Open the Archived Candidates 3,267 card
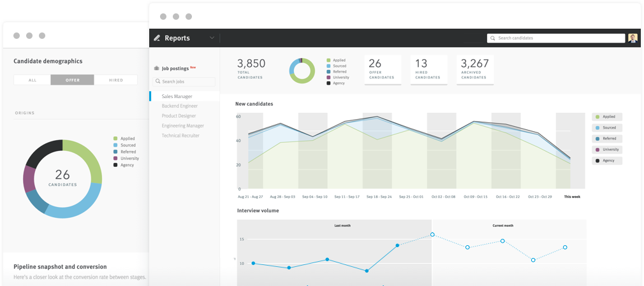Screen dimensions: 644x286 click(x=475, y=70)
